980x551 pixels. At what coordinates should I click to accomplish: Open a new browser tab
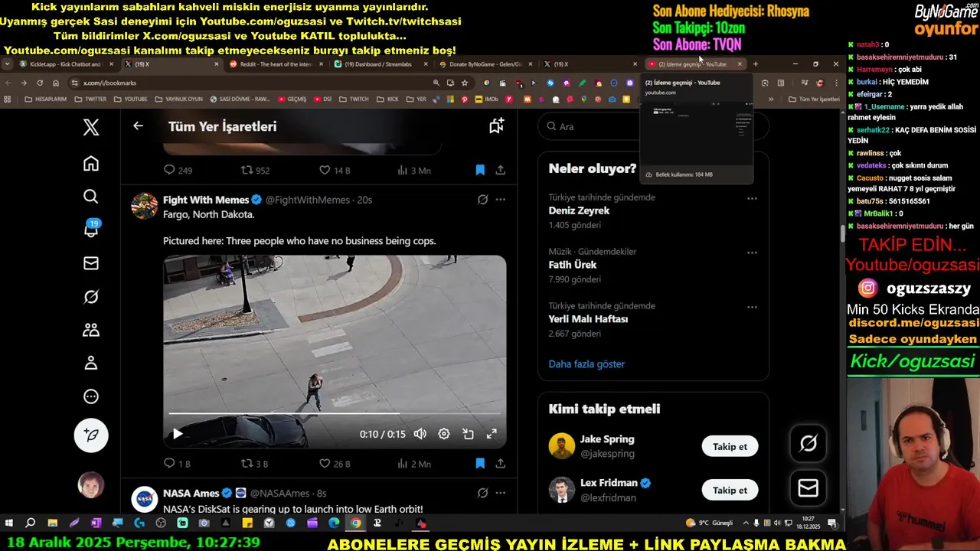[x=756, y=64]
